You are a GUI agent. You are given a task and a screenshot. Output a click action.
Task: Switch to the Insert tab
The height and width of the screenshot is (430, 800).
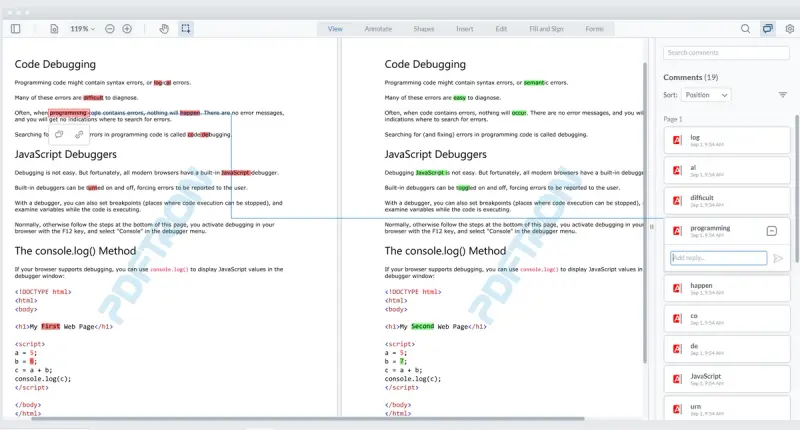point(464,29)
